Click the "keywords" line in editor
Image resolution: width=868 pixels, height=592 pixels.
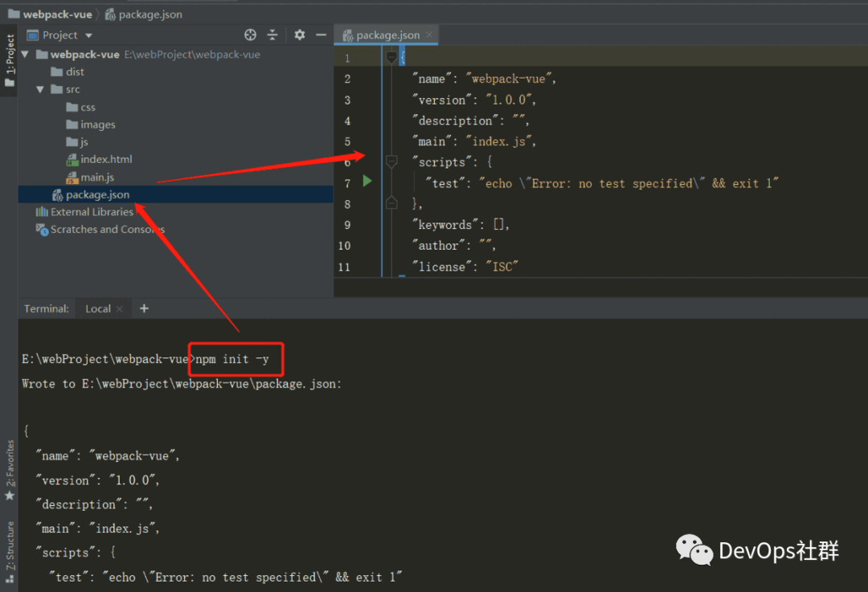tap(461, 225)
